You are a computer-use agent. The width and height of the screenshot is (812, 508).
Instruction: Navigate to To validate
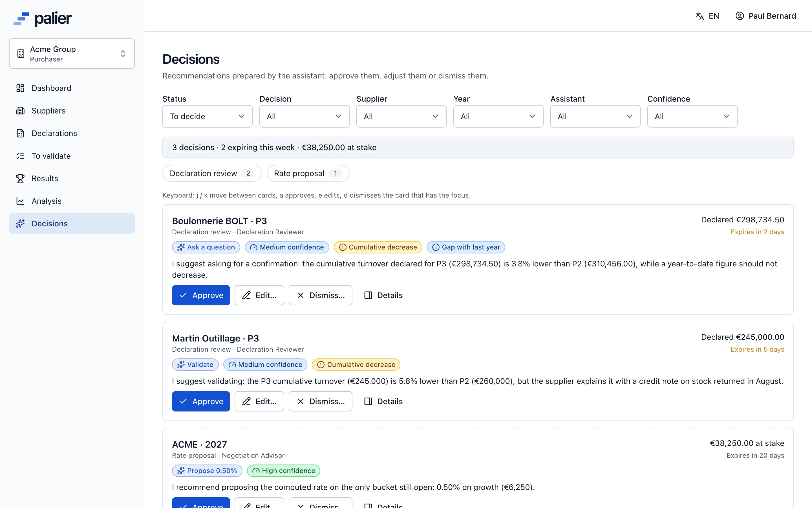72,156
